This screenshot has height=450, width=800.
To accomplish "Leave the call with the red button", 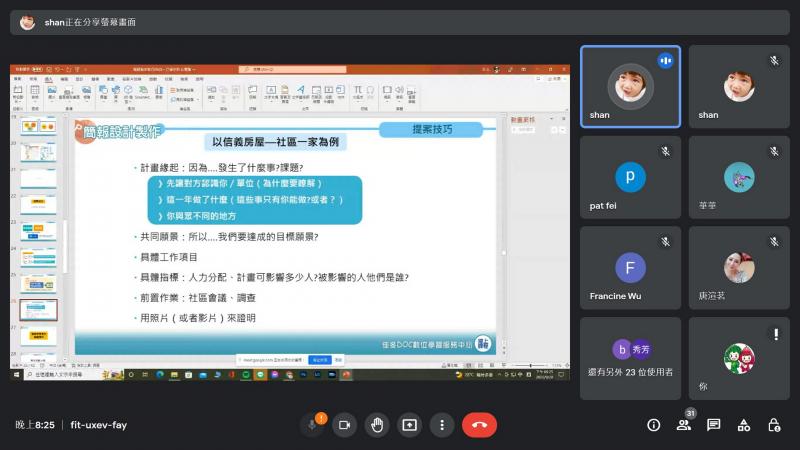I will 479,425.
